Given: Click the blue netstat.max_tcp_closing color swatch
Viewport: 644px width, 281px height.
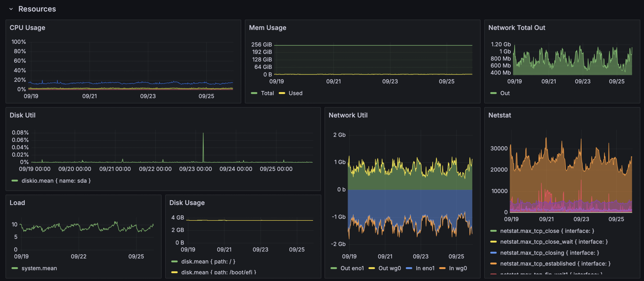Looking at the screenshot, I should (493, 253).
